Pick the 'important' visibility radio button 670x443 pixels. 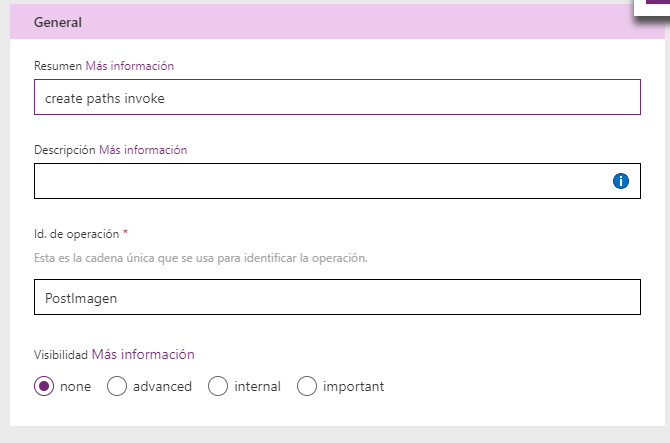click(x=307, y=386)
